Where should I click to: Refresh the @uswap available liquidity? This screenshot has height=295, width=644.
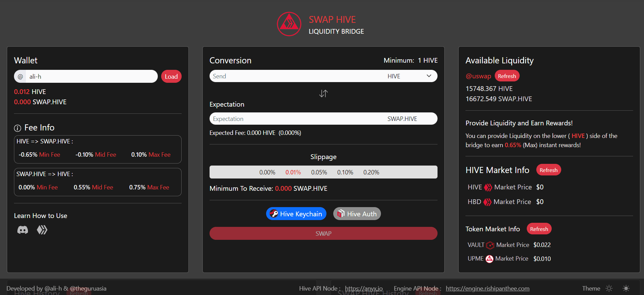click(x=507, y=76)
